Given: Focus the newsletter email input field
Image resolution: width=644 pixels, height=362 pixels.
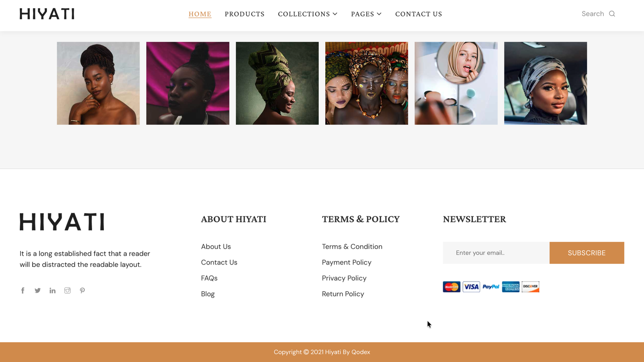Looking at the screenshot, I should click(496, 253).
